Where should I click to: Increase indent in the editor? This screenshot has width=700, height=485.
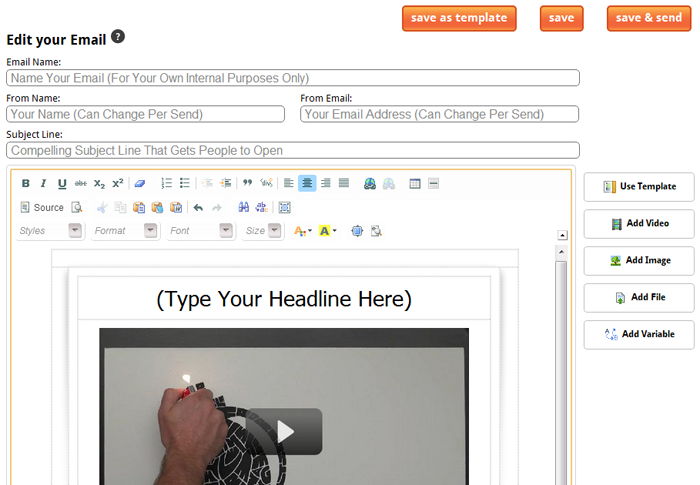(x=226, y=183)
